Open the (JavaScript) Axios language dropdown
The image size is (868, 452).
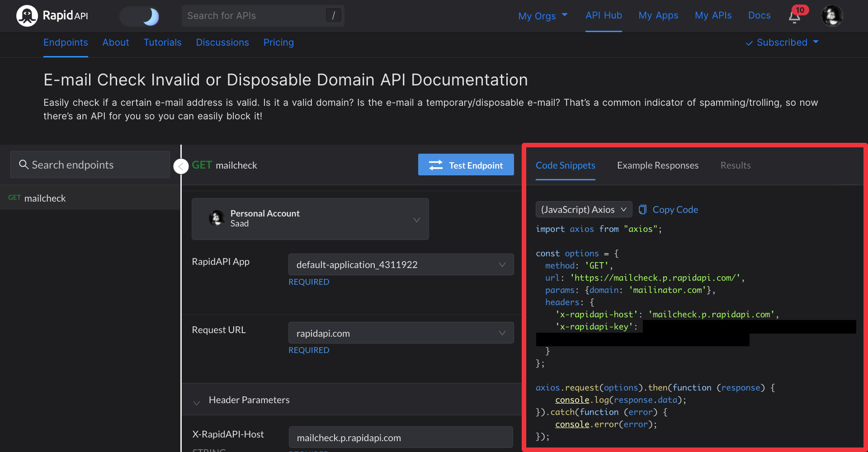(x=584, y=209)
